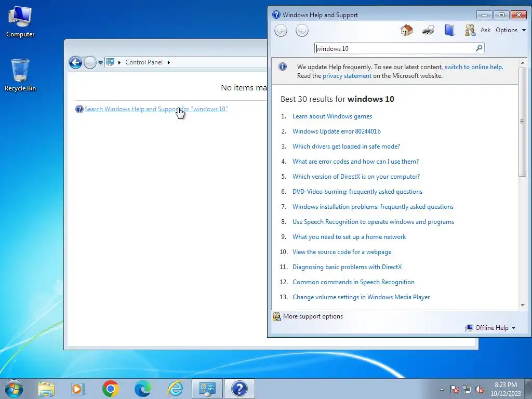Open Use Speech Recognition to operate windows result
Viewport: 532px width, 399px height.
pos(373,221)
